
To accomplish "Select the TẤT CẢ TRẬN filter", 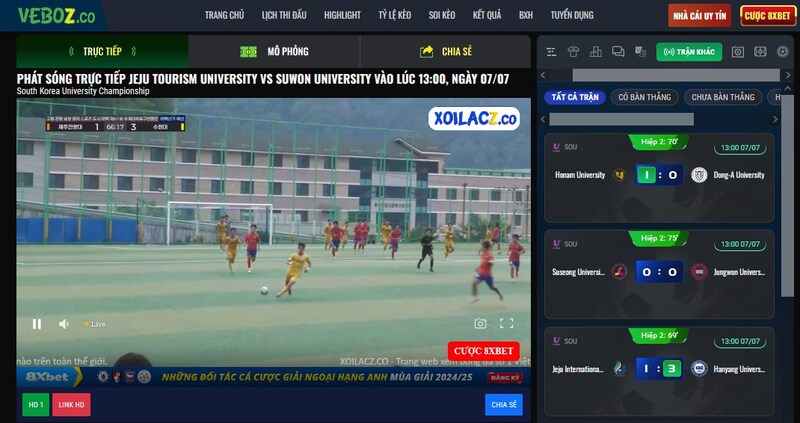I will (575, 97).
